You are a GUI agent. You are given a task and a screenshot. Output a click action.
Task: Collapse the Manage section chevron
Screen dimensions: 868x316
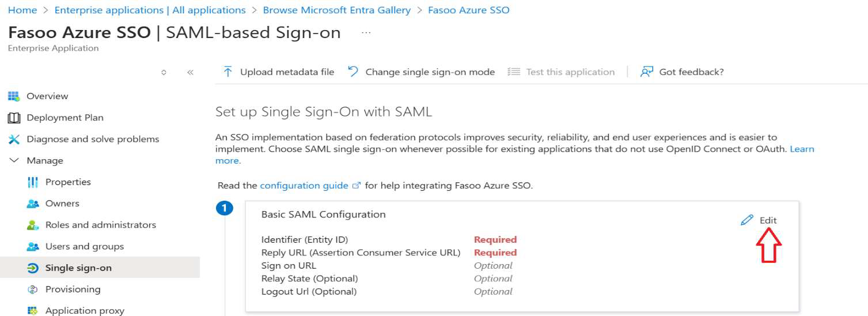pyautogui.click(x=14, y=160)
